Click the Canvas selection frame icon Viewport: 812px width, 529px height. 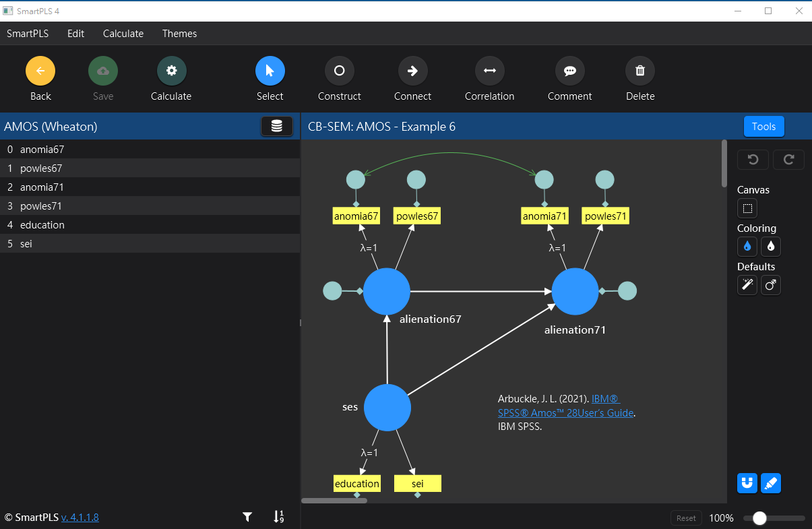(747, 208)
